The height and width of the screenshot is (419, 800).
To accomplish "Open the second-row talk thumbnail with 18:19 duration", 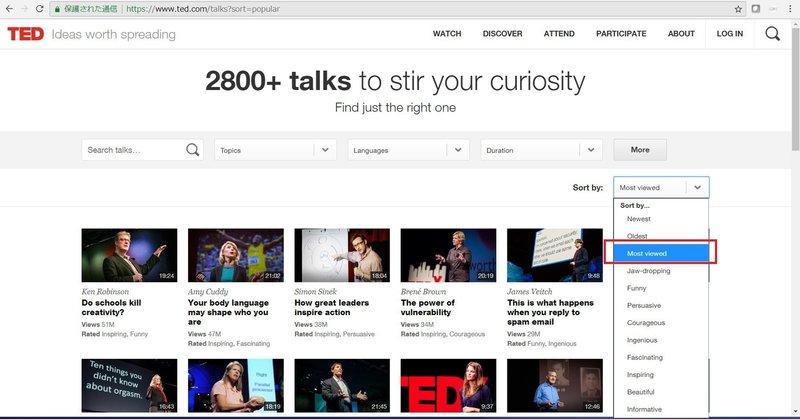I will click(x=236, y=385).
